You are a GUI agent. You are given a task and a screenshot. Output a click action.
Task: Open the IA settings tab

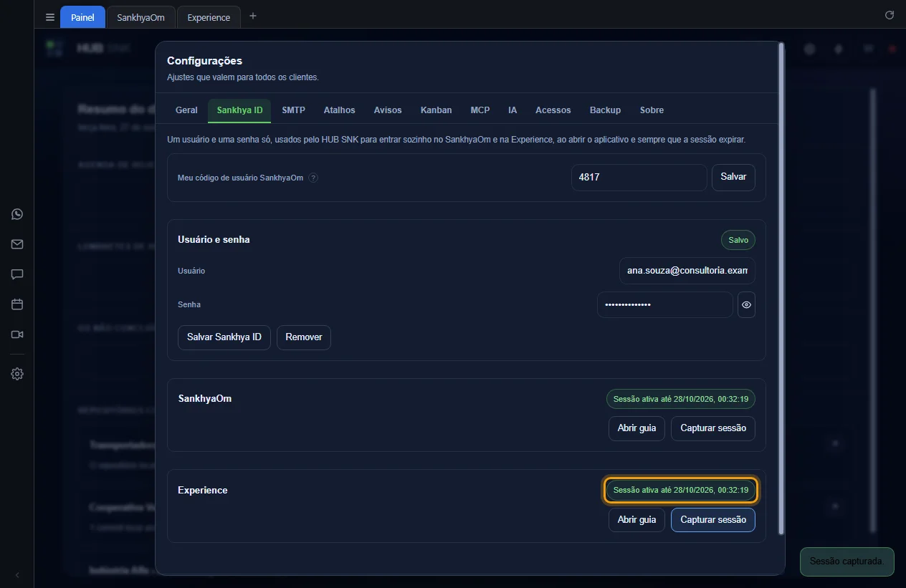(x=512, y=110)
